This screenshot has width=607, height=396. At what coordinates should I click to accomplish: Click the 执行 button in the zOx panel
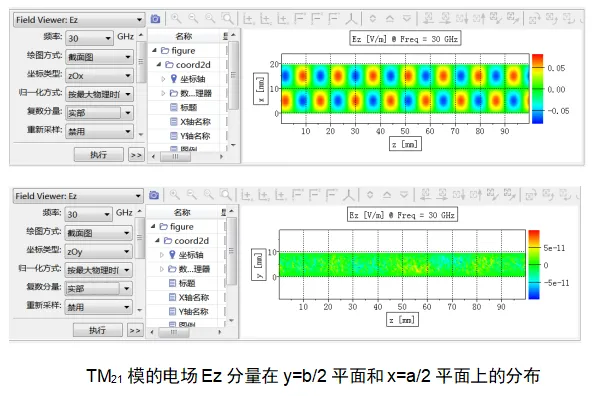[x=99, y=154]
